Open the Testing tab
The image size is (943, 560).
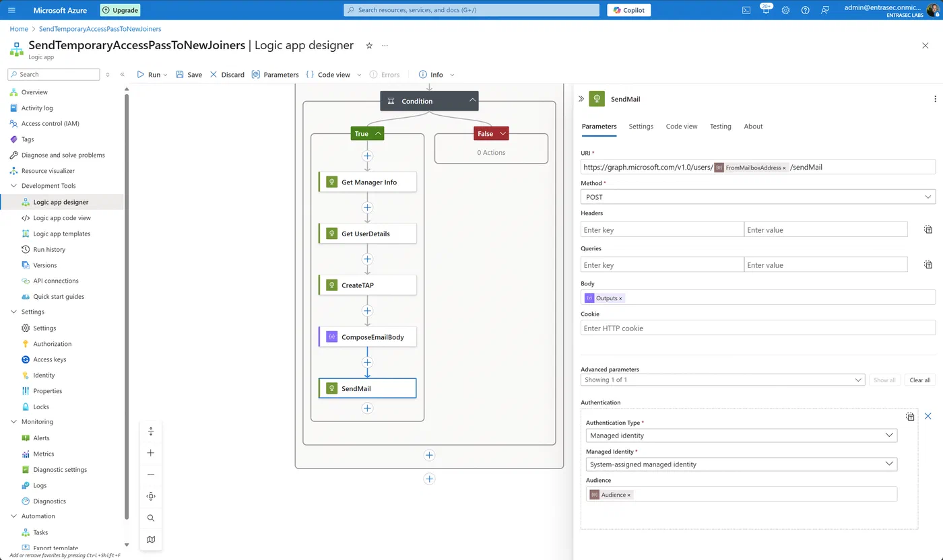coord(720,127)
